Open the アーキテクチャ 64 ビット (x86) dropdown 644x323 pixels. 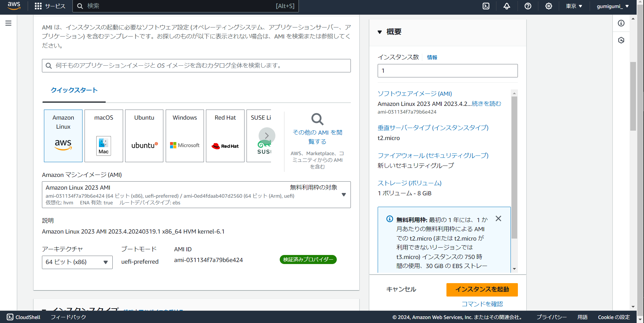coord(77,262)
